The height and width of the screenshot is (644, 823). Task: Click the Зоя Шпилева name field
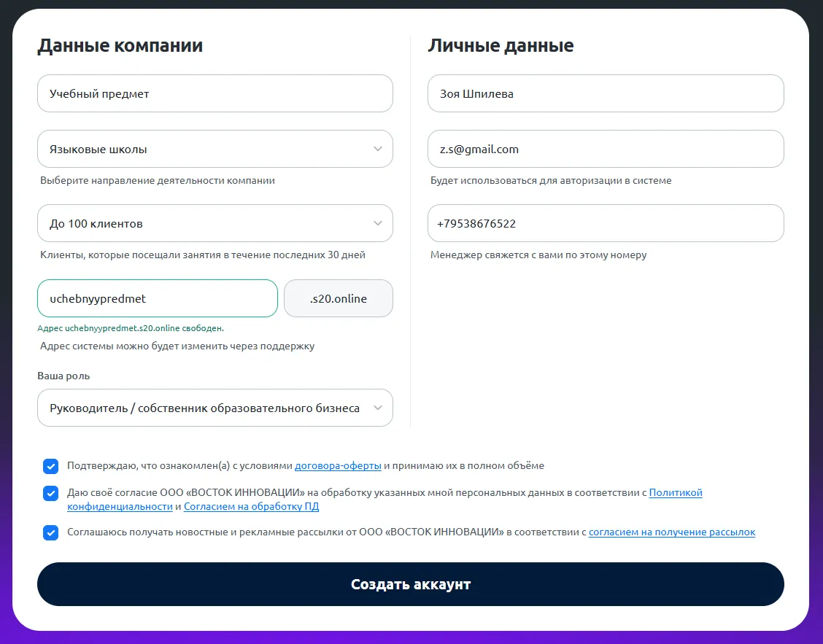[606, 93]
